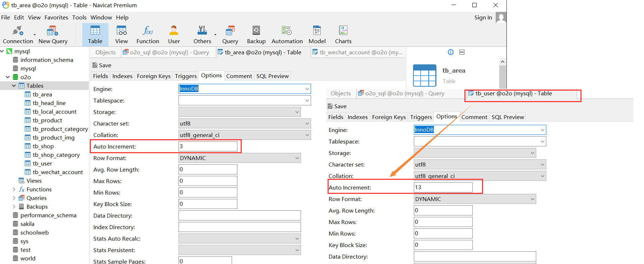Open the Connection dropdown arrow
Image resolution: width=644 pixels, height=264 pixels.
(35, 35)
